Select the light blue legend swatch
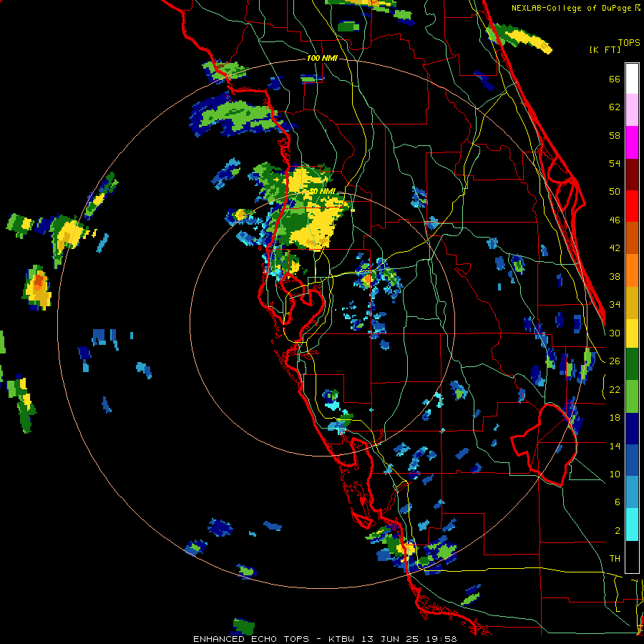 click(x=632, y=492)
